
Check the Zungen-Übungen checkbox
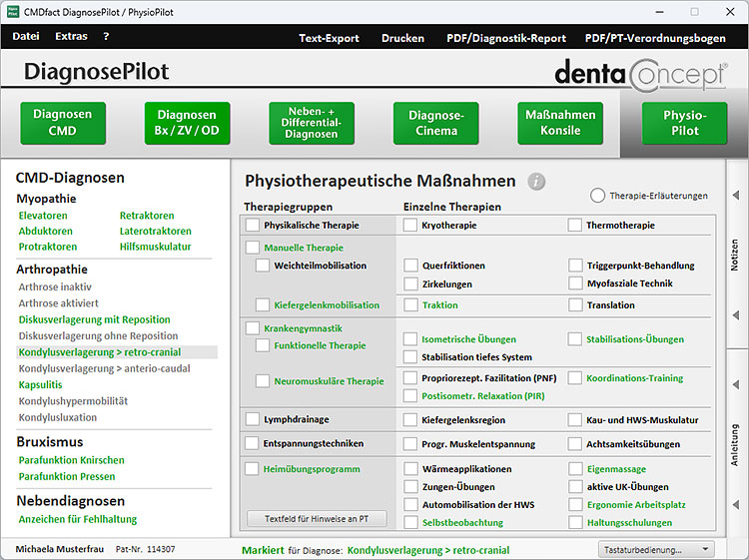coord(410,487)
